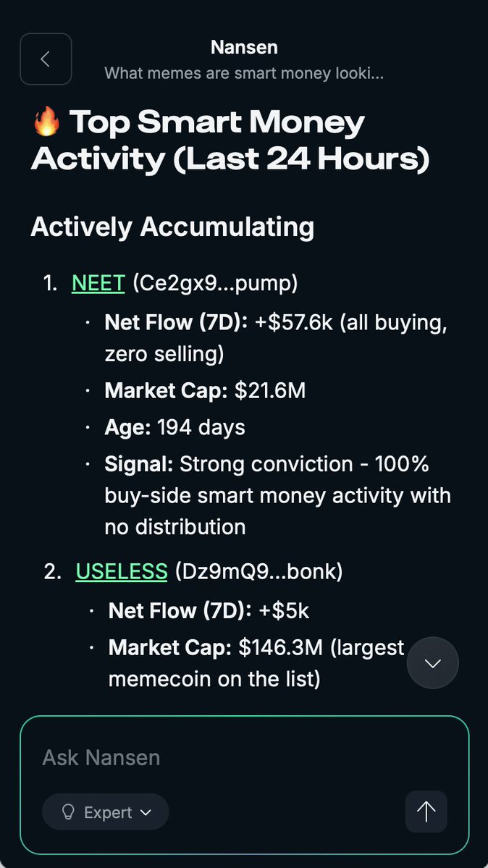Click the Actively Accumulating subheading
This screenshot has height=868, width=488.
(172, 227)
